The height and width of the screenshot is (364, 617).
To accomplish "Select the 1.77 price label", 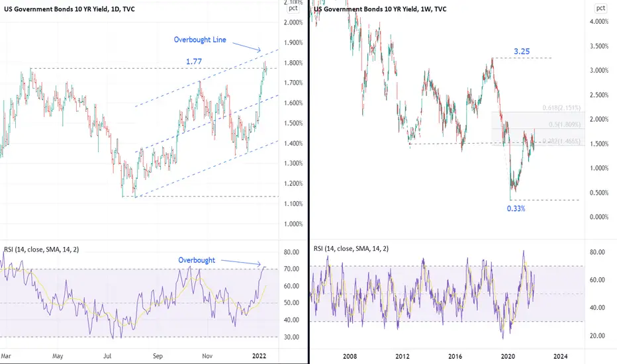I will 194,62.
